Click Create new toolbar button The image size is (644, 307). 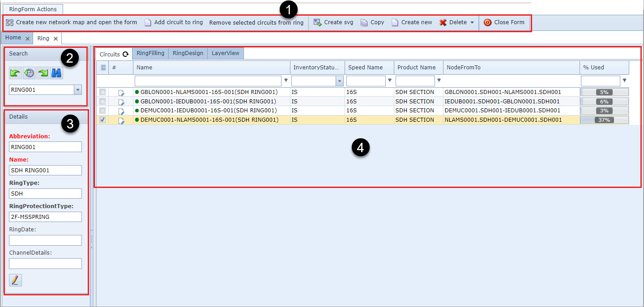coord(412,22)
